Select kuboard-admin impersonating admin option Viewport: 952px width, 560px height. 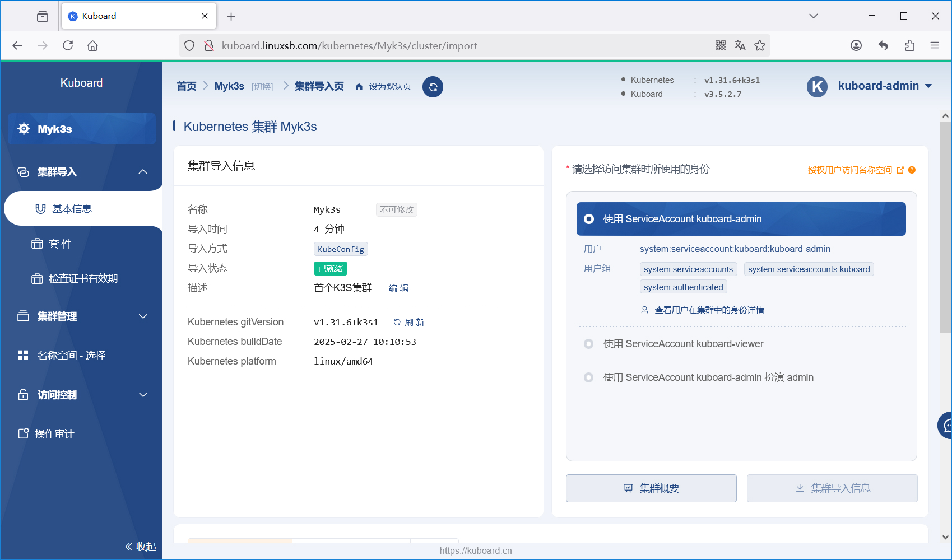tap(589, 377)
